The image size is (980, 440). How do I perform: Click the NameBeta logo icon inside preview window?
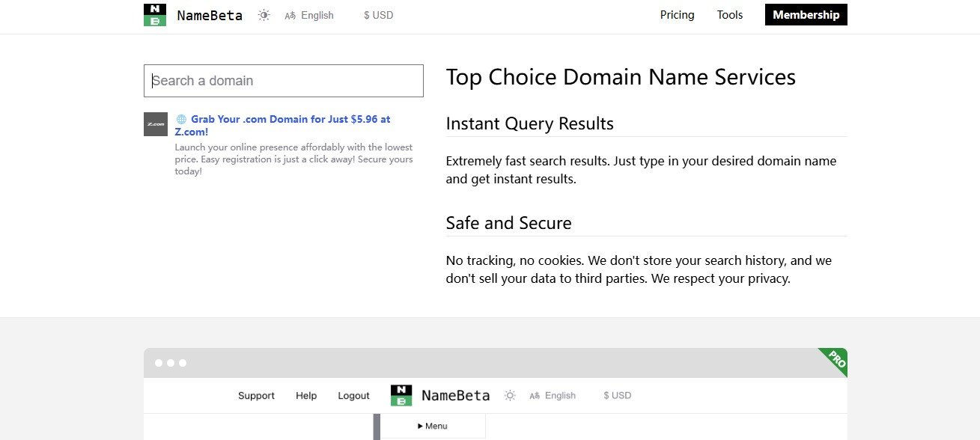coord(401,396)
